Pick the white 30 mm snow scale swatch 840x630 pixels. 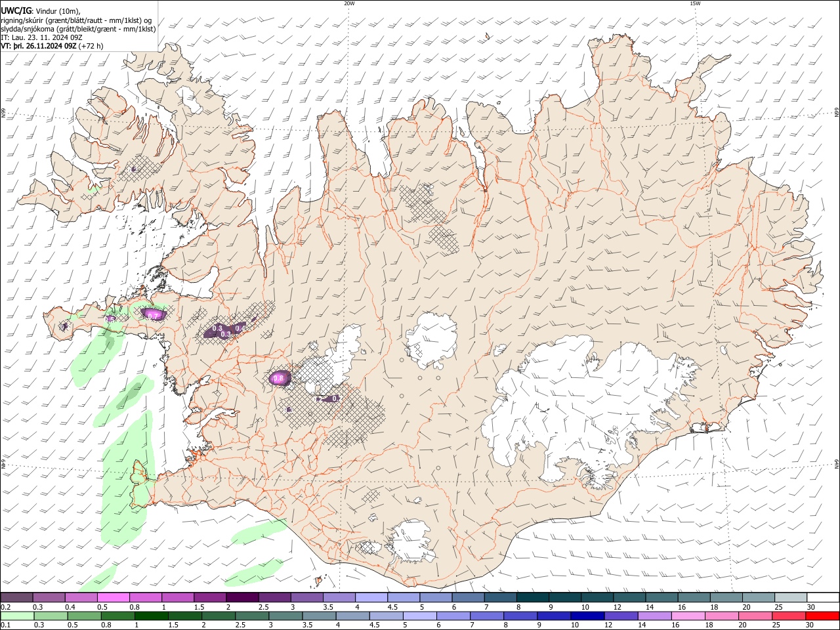823,598
